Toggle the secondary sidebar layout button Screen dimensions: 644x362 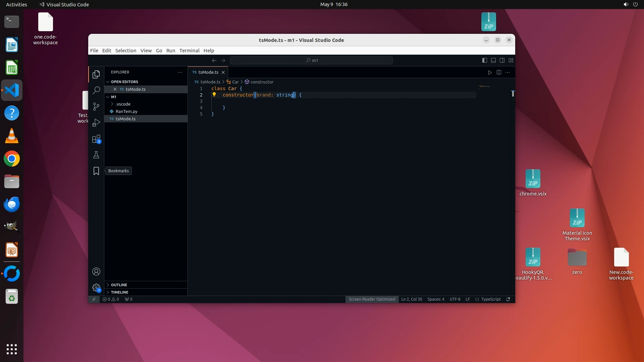(x=502, y=60)
